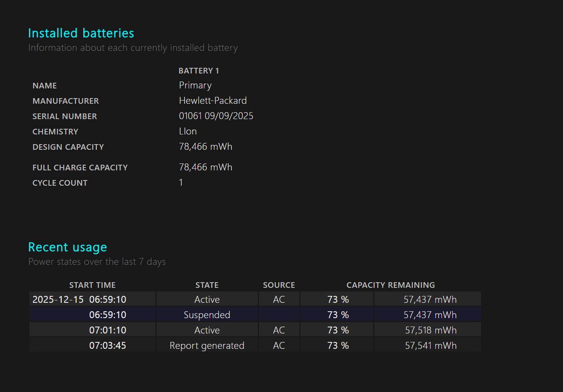
Task: Click the full charge capacity value
Action: (206, 167)
